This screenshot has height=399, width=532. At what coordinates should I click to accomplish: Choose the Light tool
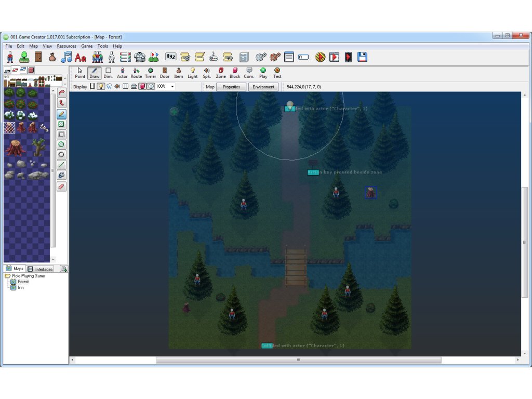(192, 73)
